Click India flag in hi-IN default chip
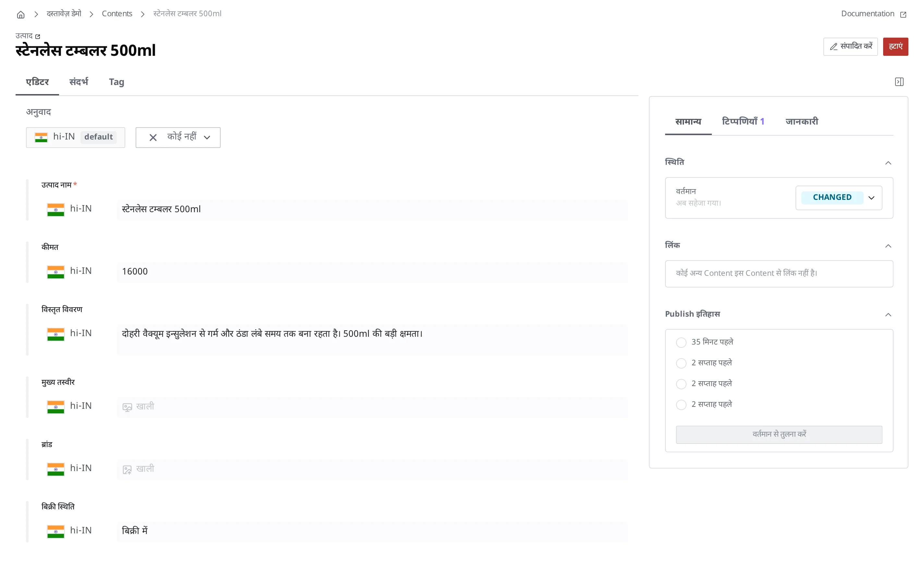Image resolution: width=924 pixels, height=584 pixels. point(41,137)
